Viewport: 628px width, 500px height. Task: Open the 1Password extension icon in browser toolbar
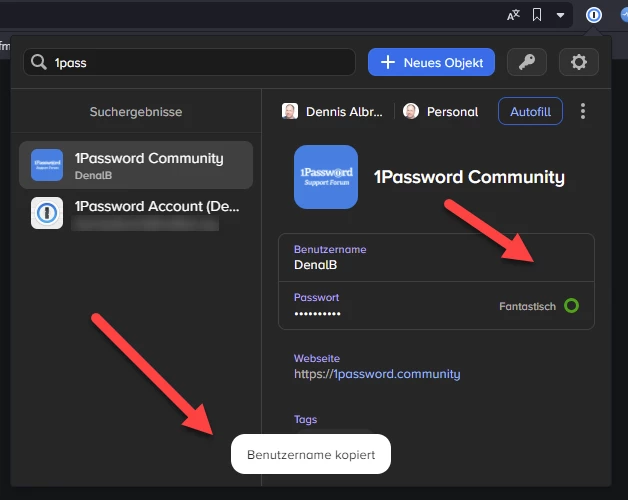[x=594, y=15]
